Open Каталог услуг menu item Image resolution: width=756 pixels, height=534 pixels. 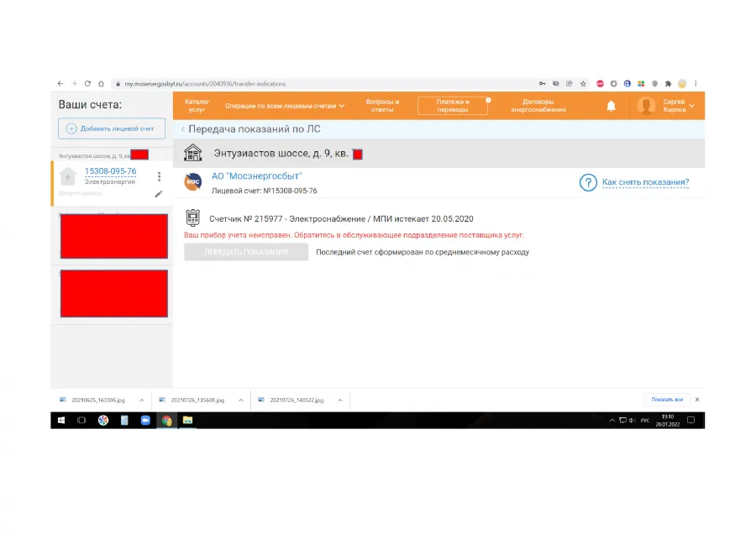tap(197, 106)
